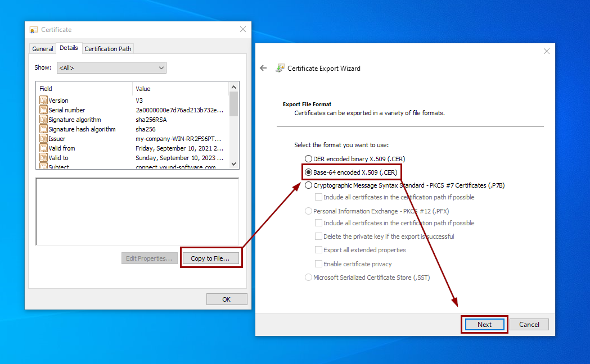Click the wizard's back arrow
The width and height of the screenshot is (590, 364).
[x=263, y=68]
